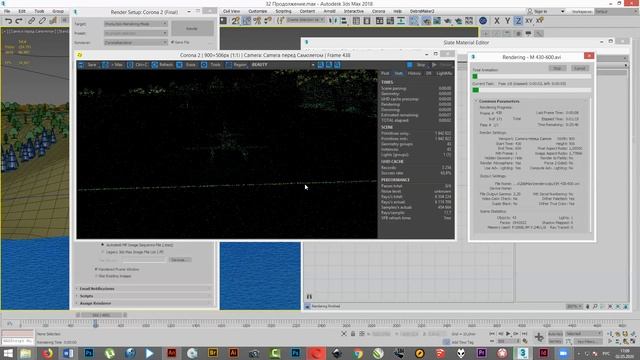Open the Corona menu
The width and height of the screenshot is (640, 360).
coord(378,11)
